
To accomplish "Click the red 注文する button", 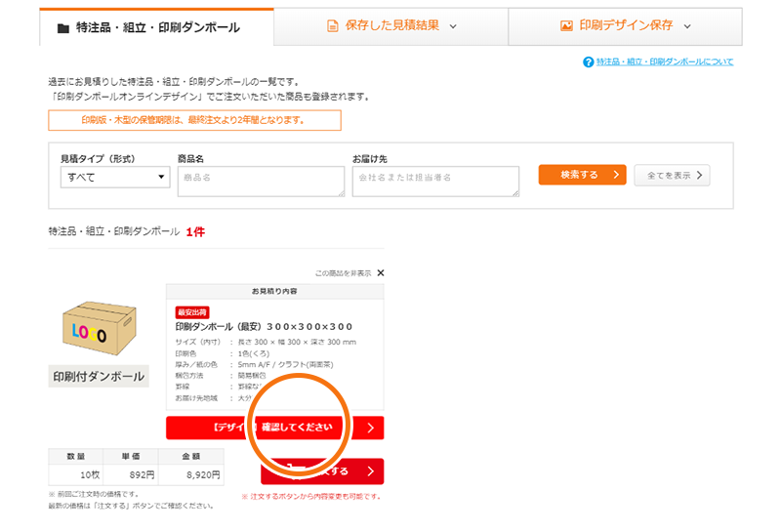I will click(x=322, y=471).
